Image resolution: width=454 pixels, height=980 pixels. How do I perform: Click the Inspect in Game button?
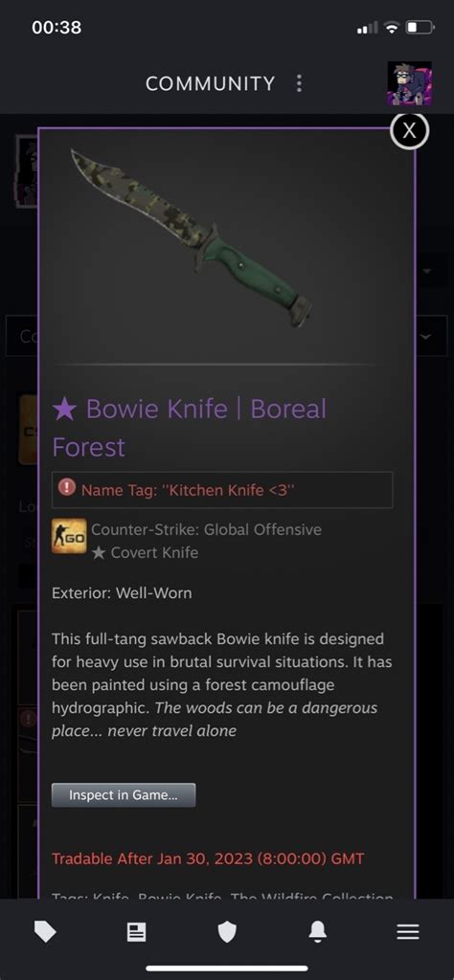124,795
